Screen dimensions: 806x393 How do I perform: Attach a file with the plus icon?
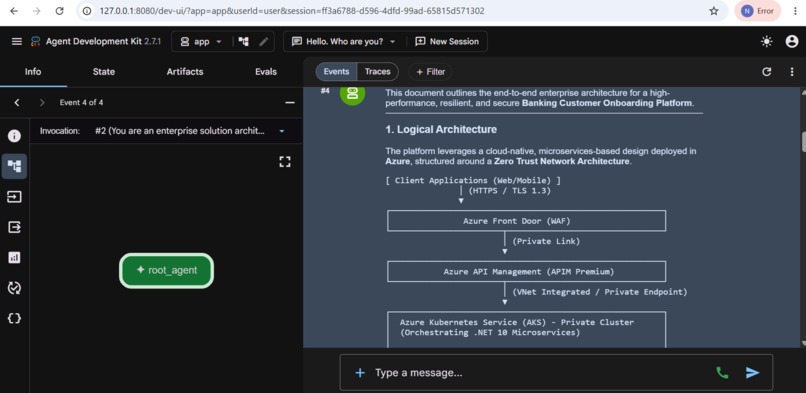360,373
